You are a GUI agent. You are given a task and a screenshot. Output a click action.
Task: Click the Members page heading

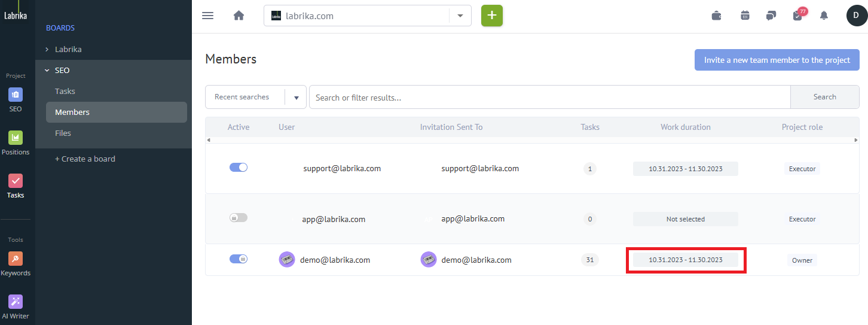[231, 59]
